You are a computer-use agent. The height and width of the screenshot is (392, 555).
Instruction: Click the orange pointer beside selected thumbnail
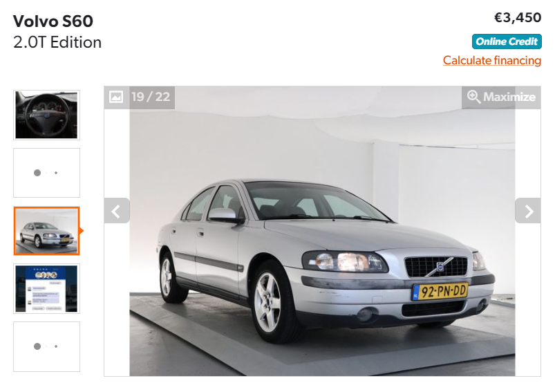pyautogui.click(x=82, y=231)
